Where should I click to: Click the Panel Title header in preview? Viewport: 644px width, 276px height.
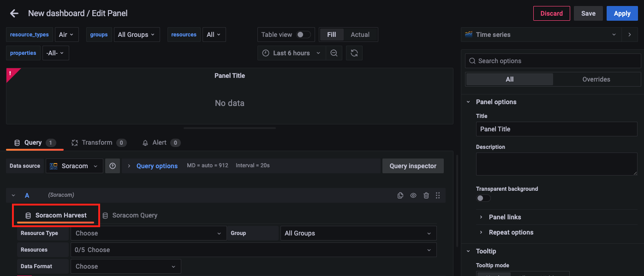tap(230, 76)
